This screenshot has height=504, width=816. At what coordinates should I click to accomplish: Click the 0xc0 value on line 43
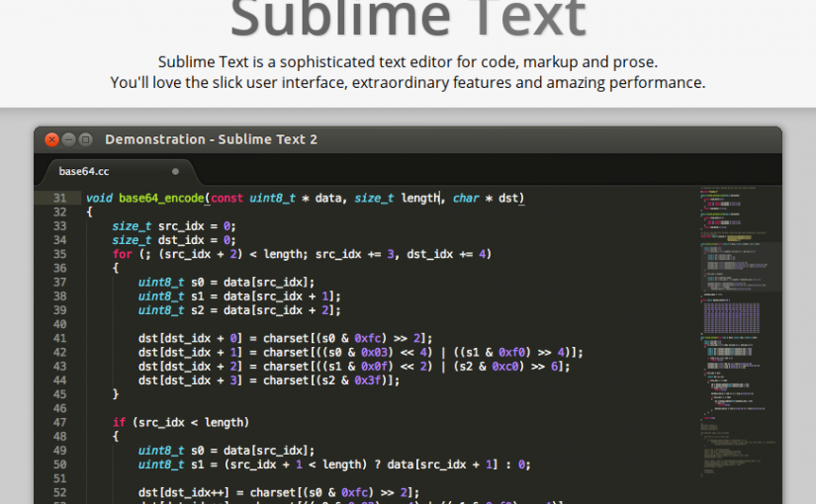tap(505, 367)
